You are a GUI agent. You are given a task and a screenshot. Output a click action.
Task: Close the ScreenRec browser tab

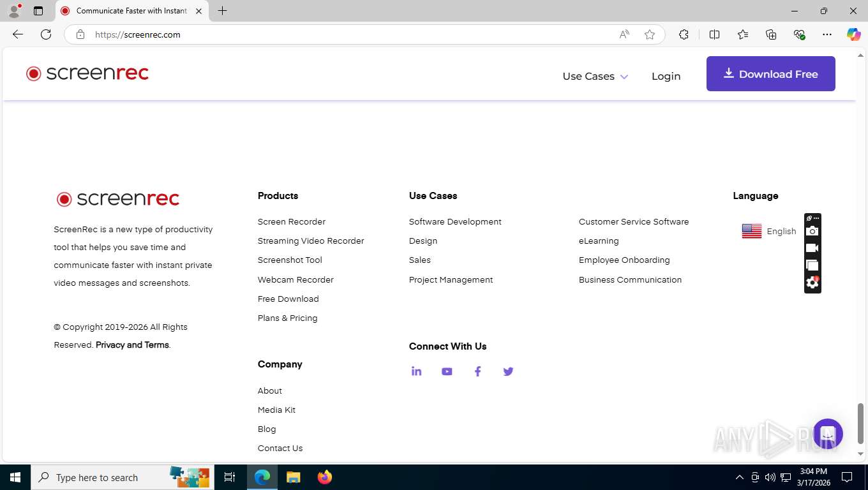pyautogui.click(x=198, y=11)
